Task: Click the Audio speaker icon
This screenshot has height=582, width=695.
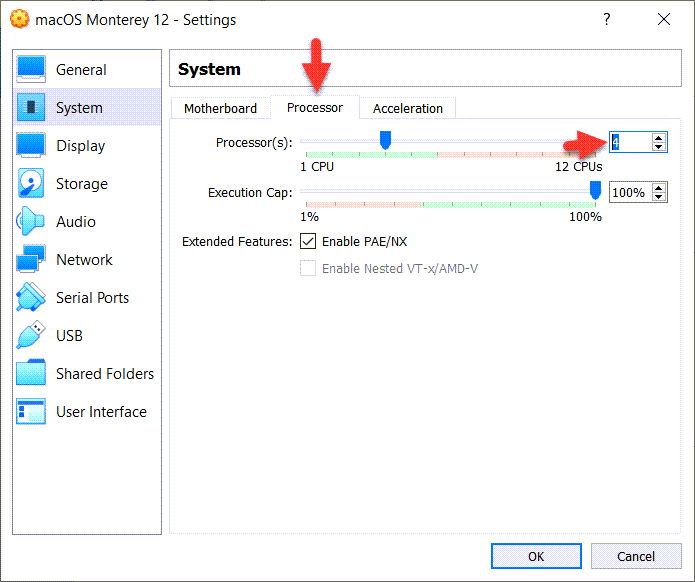Action: point(31,222)
